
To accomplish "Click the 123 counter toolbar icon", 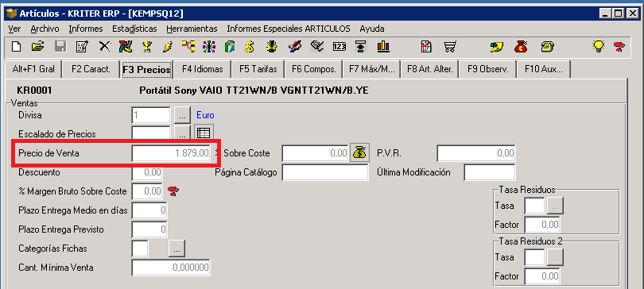I will (x=339, y=46).
